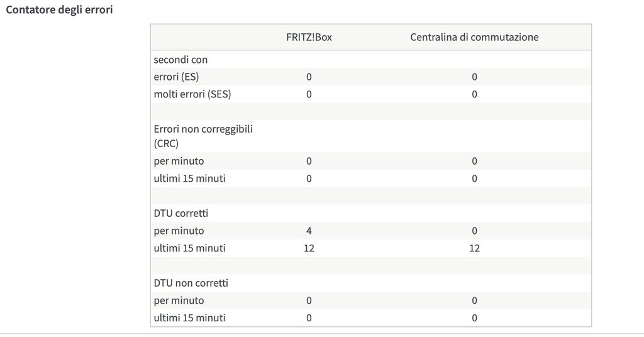
Task: Click "ultimi 15 minuti" label under DTU non corretti
Action: (190, 318)
